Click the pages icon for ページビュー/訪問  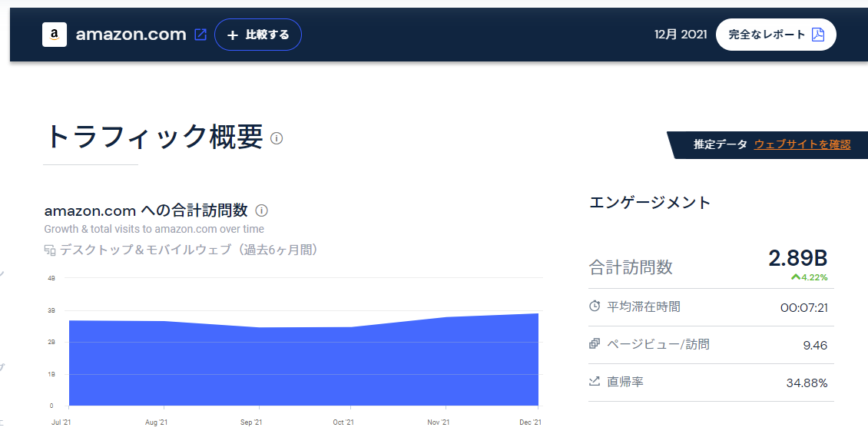(595, 344)
